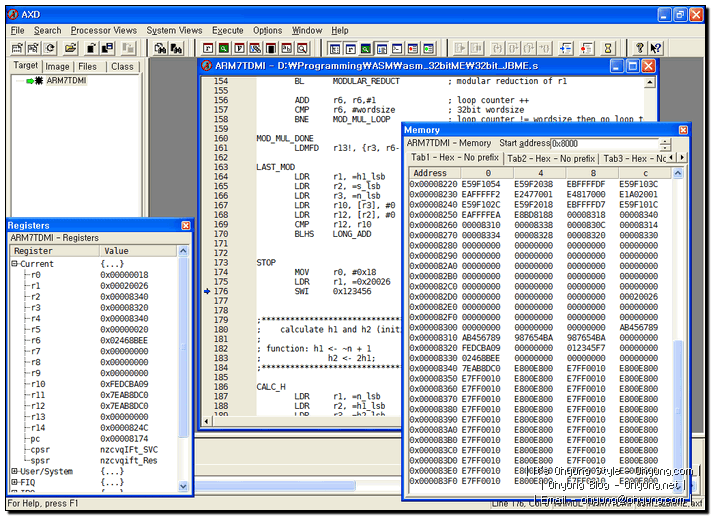
Task: Click the question mark help icon
Action: pos(640,48)
